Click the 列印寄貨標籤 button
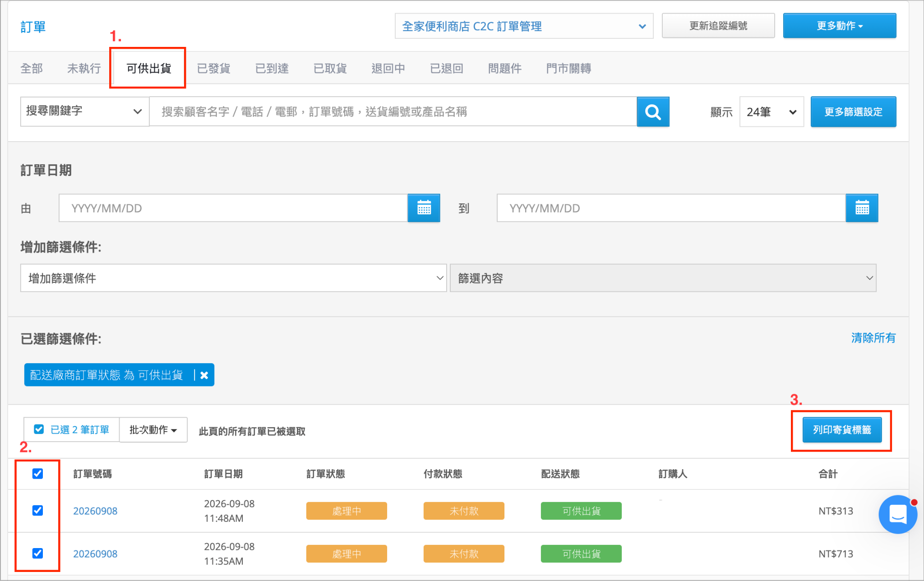Viewport: 924px width, 581px height. click(842, 430)
